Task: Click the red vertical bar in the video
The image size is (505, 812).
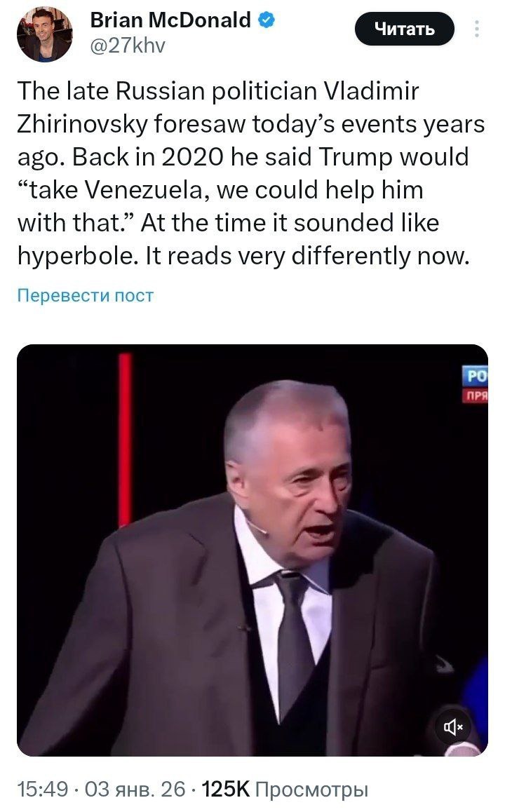Action: (x=126, y=439)
